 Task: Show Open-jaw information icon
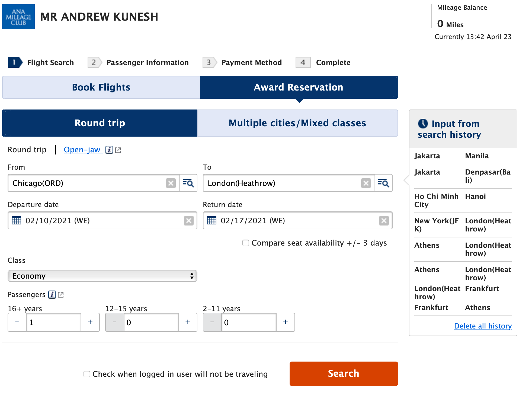click(x=109, y=150)
